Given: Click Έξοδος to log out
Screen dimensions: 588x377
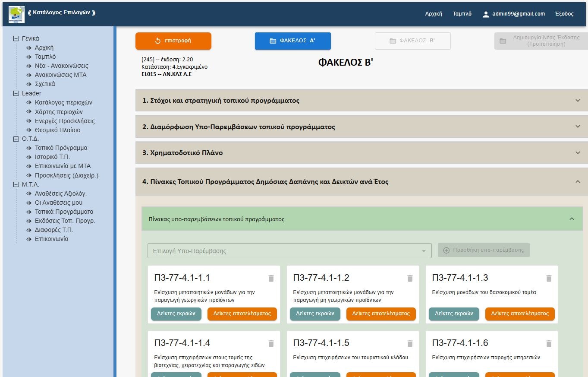Looking at the screenshot, I should pyautogui.click(x=564, y=14).
